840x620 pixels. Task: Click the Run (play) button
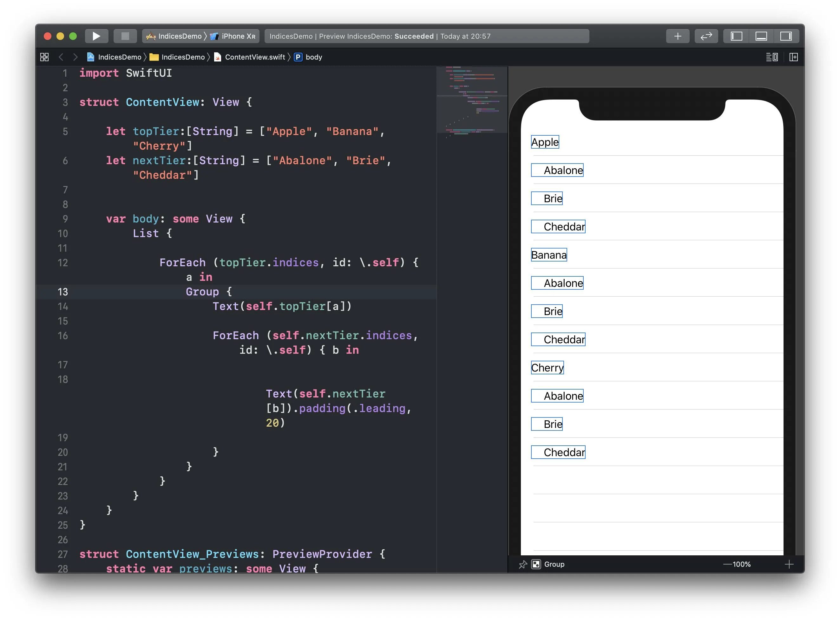coord(96,36)
